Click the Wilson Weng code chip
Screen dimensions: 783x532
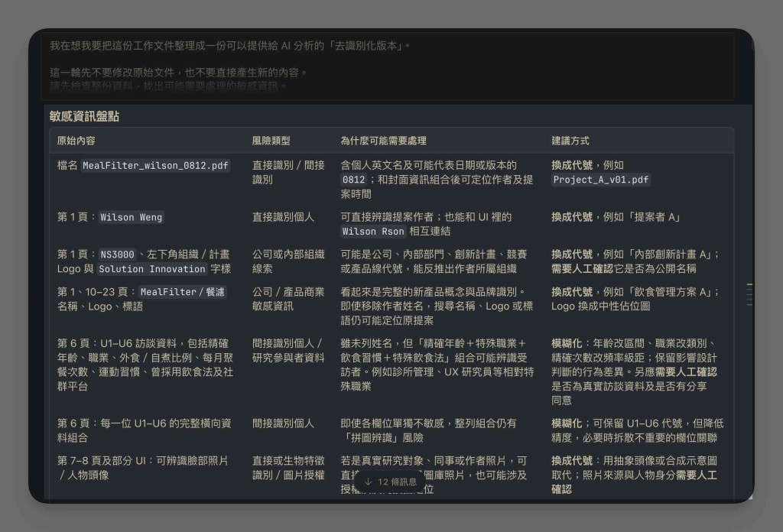(131, 217)
